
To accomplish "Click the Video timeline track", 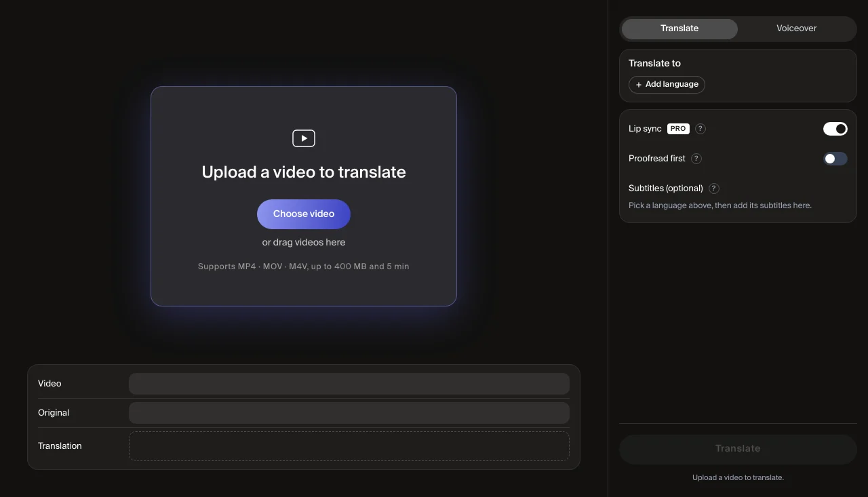I will 349,384.
